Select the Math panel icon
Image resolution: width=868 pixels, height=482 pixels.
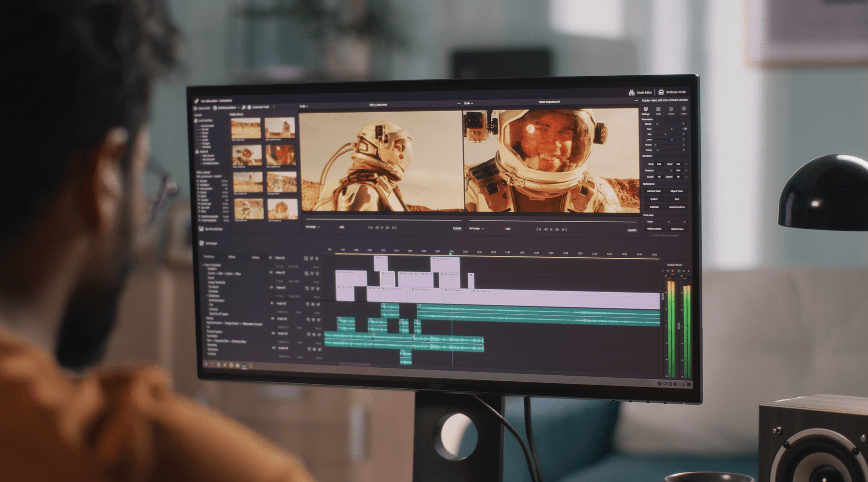[658, 108]
